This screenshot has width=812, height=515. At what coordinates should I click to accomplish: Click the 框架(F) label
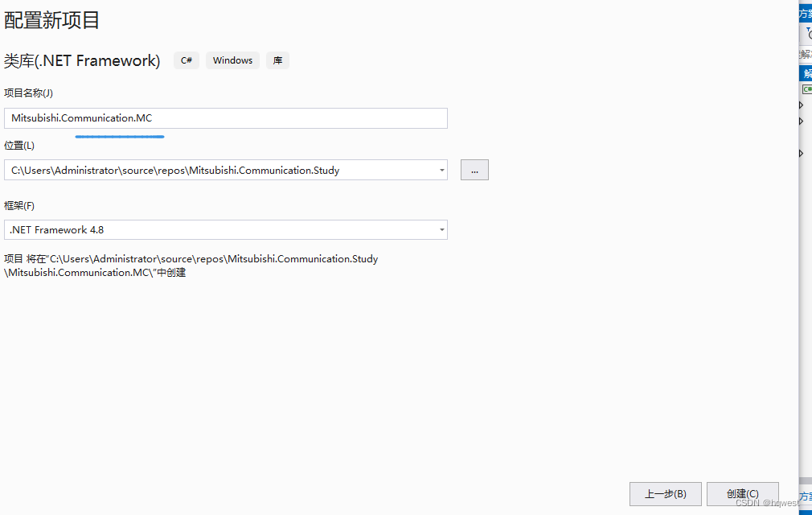19,206
